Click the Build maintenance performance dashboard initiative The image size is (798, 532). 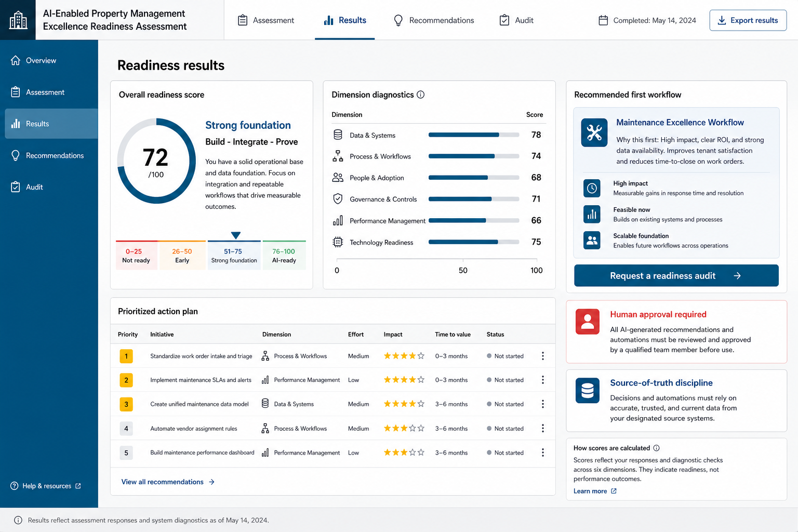click(203, 453)
